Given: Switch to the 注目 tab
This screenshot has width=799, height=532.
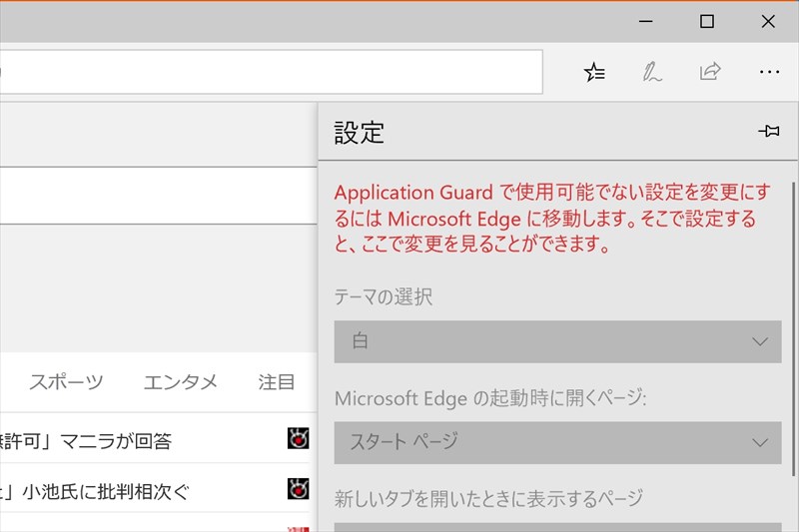Looking at the screenshot, I should point(277,382).
